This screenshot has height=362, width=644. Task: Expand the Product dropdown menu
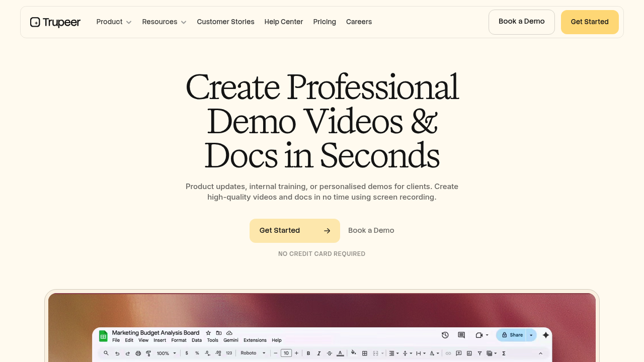click(114, 22)
